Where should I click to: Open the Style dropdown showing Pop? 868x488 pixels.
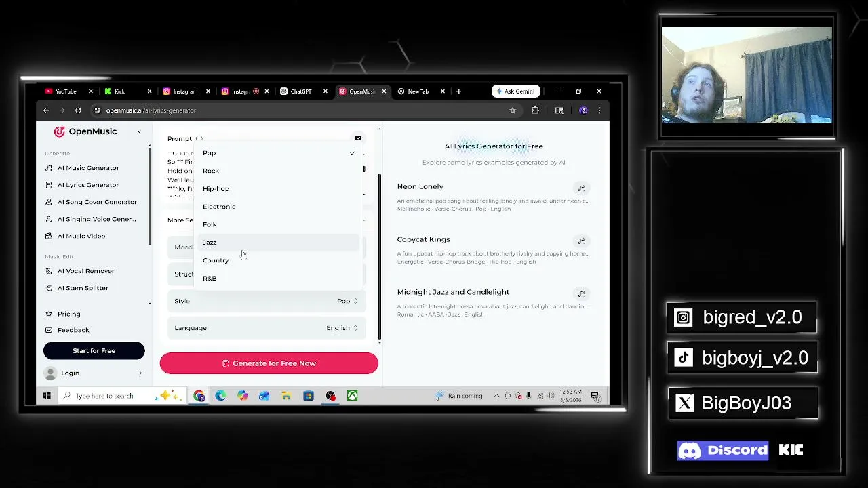267,301
